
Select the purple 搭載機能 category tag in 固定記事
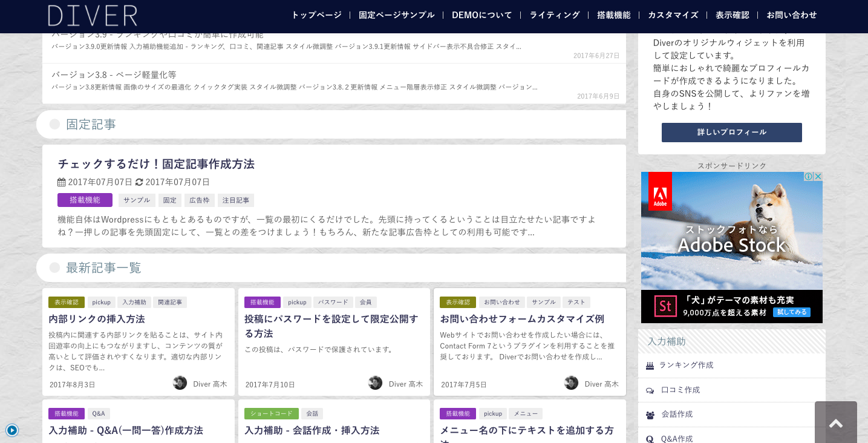[85, 200]
